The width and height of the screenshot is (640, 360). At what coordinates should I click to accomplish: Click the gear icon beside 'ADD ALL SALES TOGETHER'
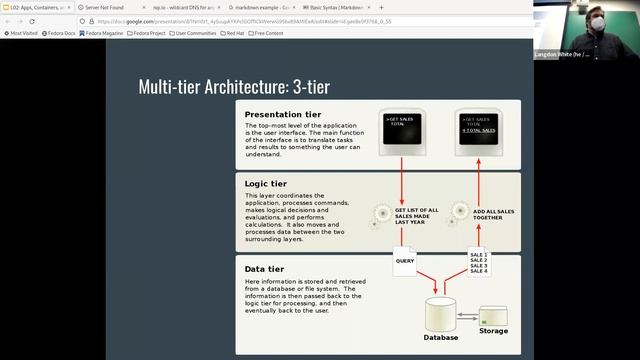(x=459, y=213)
